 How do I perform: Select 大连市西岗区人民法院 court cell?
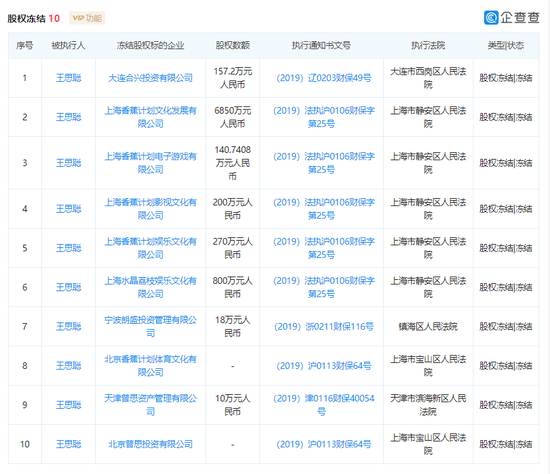point(428,78)
